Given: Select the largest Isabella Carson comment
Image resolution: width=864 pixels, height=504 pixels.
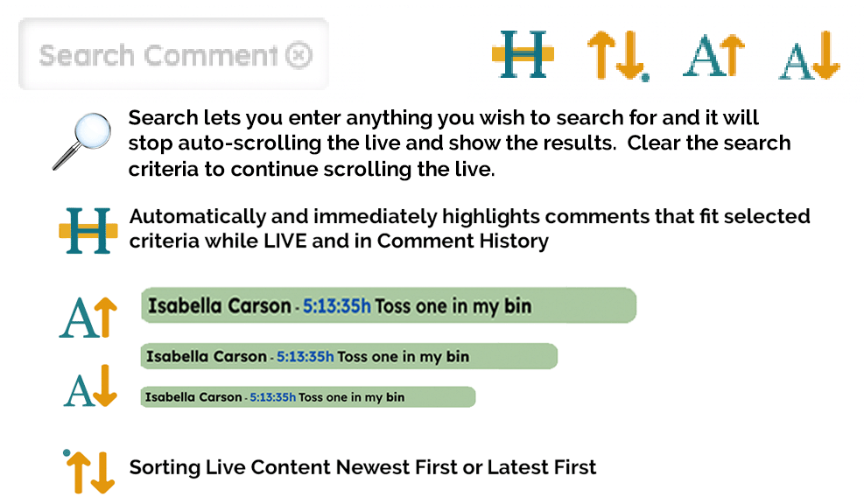Looking at the screenshot, I should [x=388, y=306].
